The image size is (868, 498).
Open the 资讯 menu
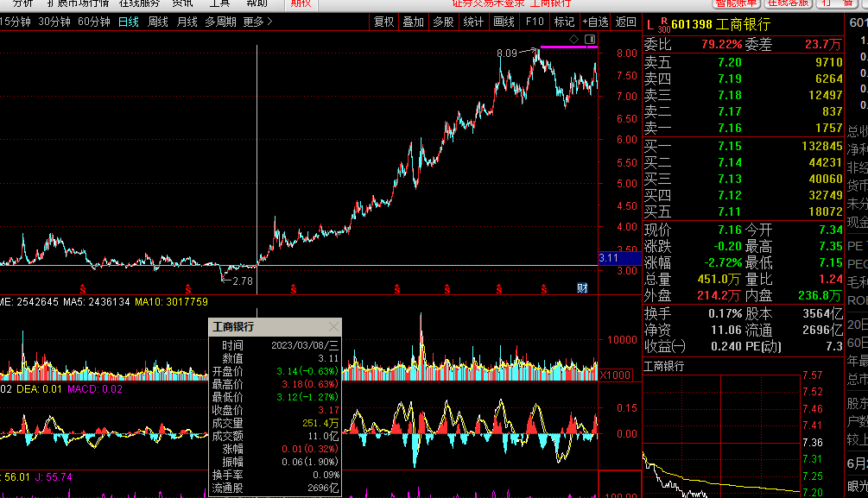pos(183,3)
